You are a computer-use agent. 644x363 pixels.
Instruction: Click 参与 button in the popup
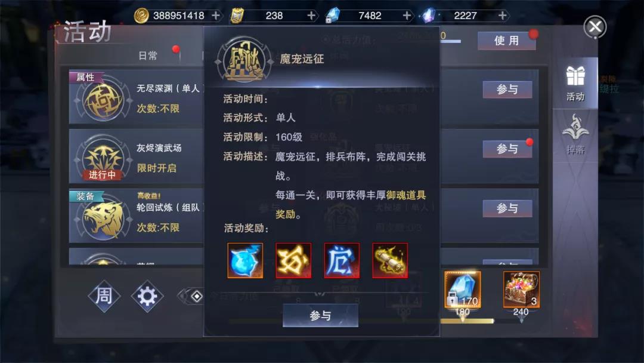[320, 315]
